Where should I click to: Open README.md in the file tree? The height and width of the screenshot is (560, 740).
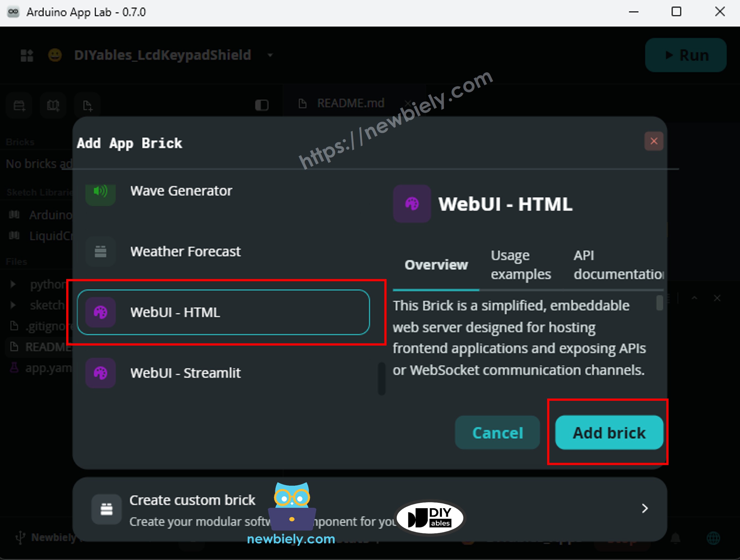point(38,347)
